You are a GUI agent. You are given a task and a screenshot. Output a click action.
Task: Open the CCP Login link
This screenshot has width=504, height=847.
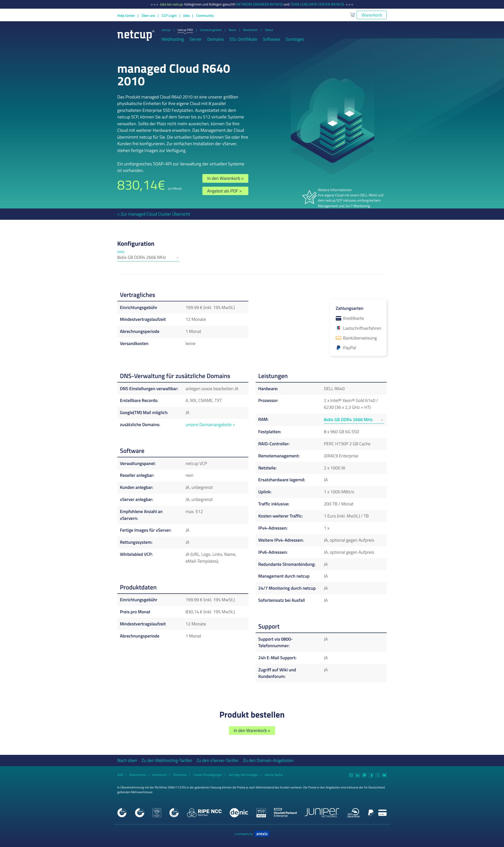pos(169,16)
